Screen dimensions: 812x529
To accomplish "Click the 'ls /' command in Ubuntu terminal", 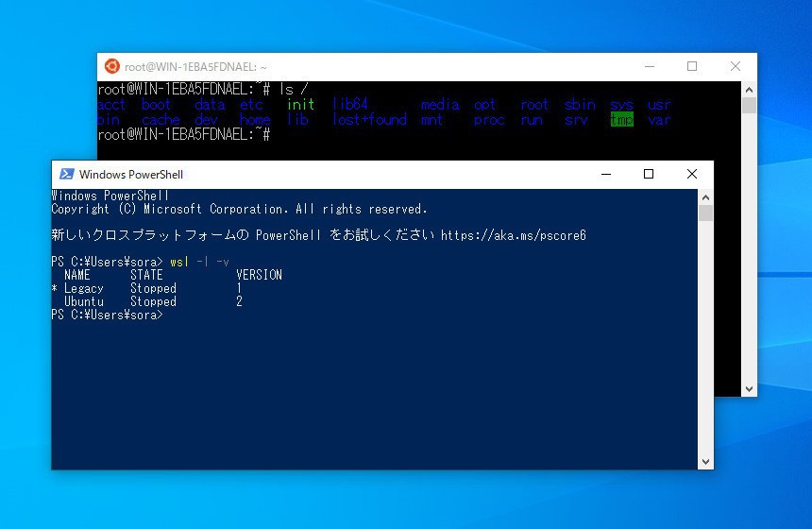I will pos(294,89).
